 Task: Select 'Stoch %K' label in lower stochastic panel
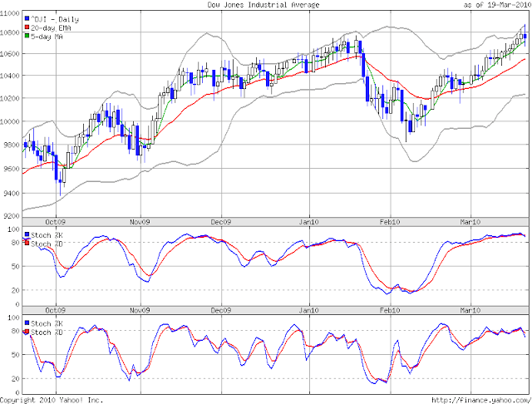(x=47, y=323)
